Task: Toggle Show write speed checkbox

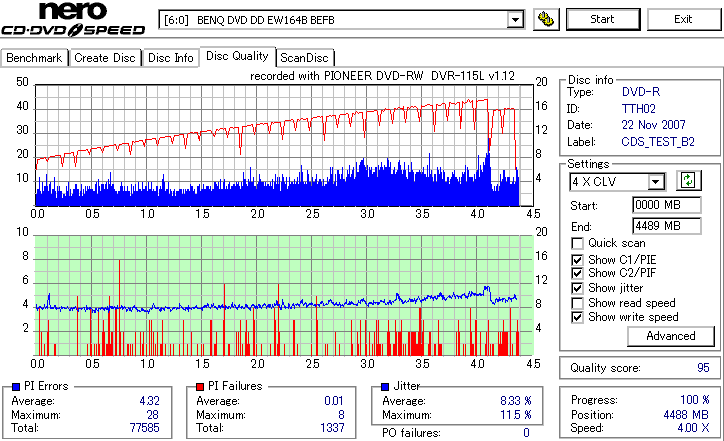Action: [577, 317]
